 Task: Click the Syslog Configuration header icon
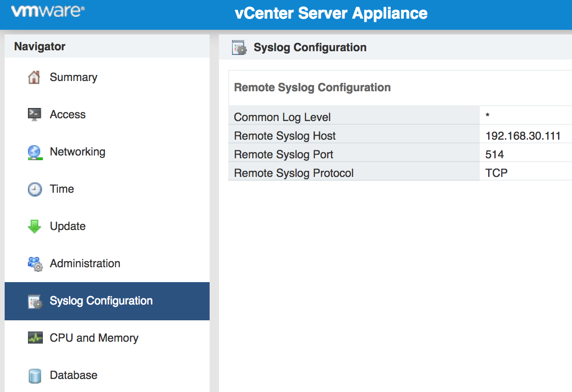239,48
